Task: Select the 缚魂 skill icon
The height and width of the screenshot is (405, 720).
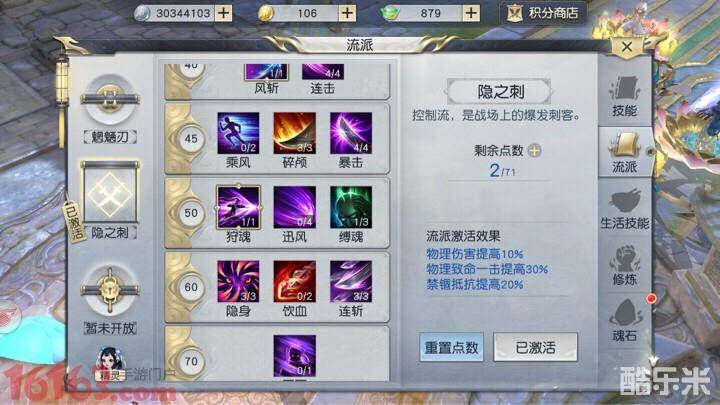Action: [x=351, y=208]
